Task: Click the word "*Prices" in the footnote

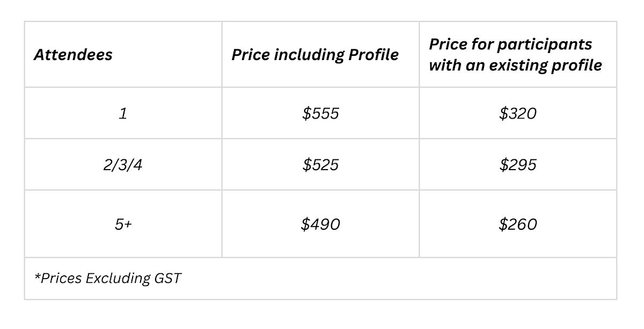Action: pyautogui.click(x=57, y=279)
